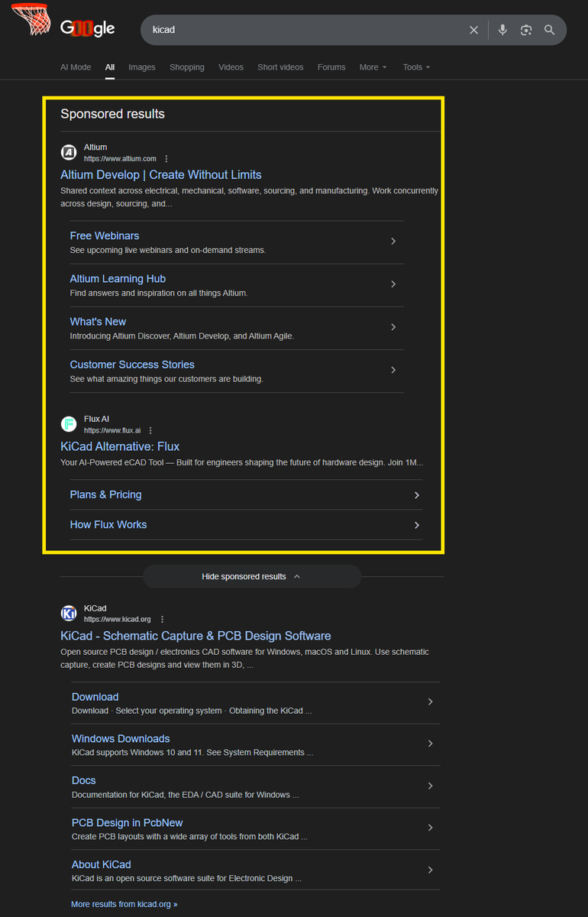The width and height of the screenshot is (588, 917).
Task: Click the Altium site name text
Action: pyautogui.click(x=95, y=147)
